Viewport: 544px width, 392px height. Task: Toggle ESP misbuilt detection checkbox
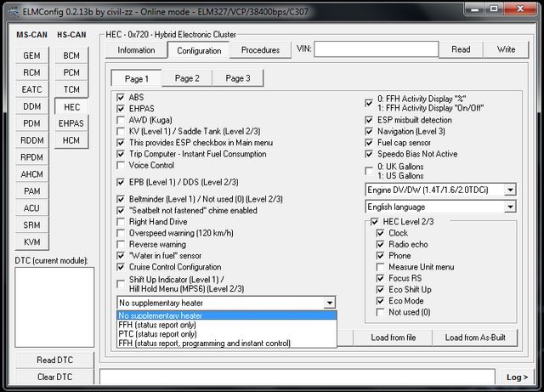[x=369, y=121]
